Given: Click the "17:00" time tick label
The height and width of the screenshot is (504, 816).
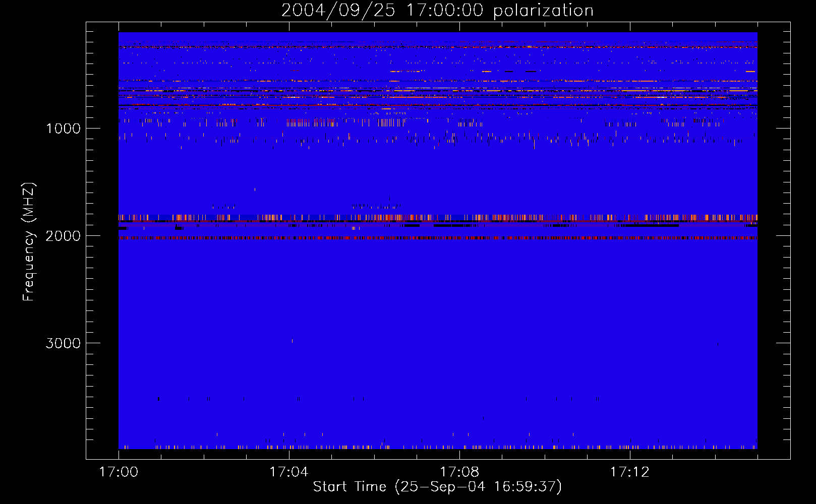Looking at the screenshot, I should click(x=119, y=472).
